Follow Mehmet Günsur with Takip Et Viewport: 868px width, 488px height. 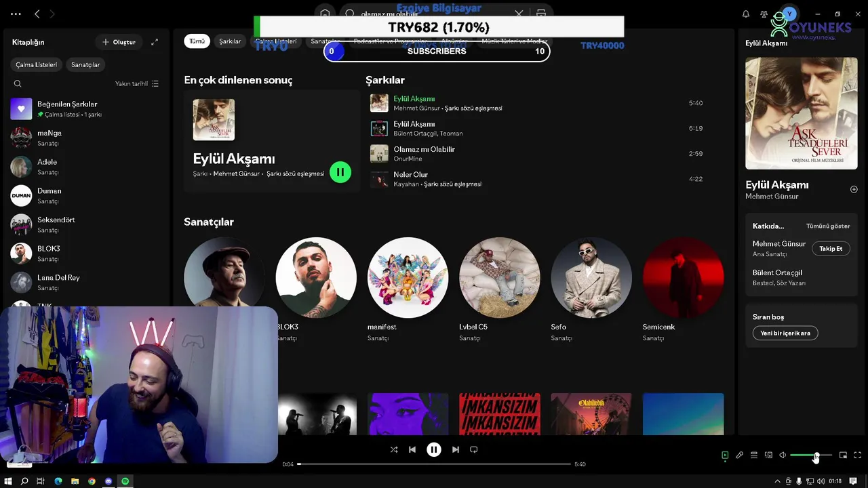pos(831,249)
